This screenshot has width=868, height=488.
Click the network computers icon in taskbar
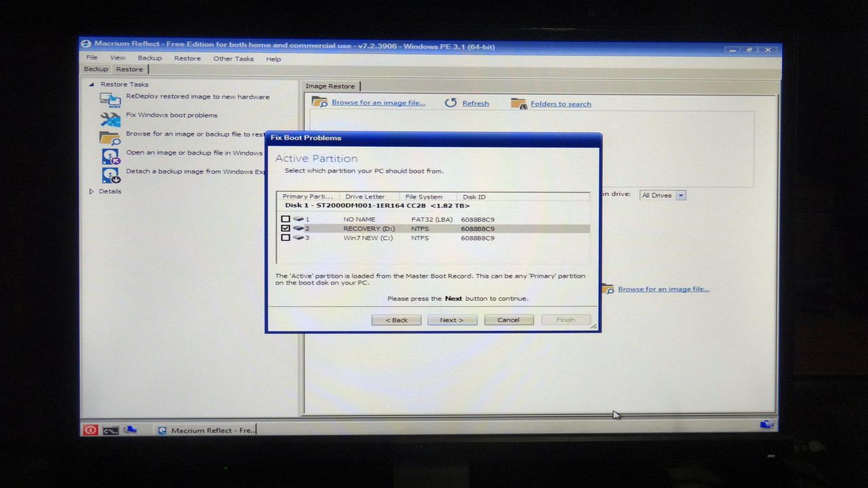point(131,429)
